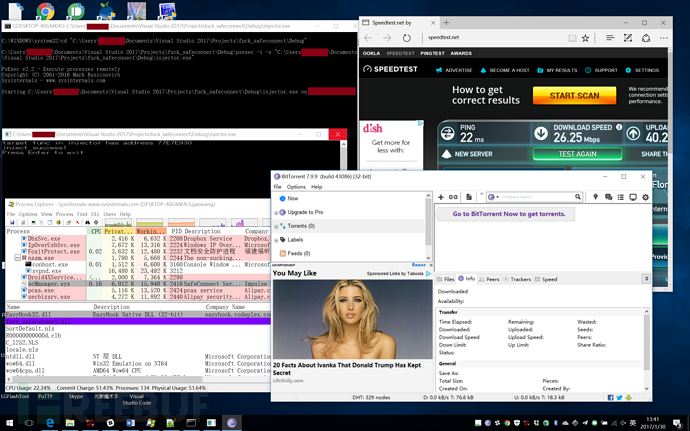Open BitTorrent Options menu
The height and width of the screenshot is (431, 690).
click(x=296, y=187)
